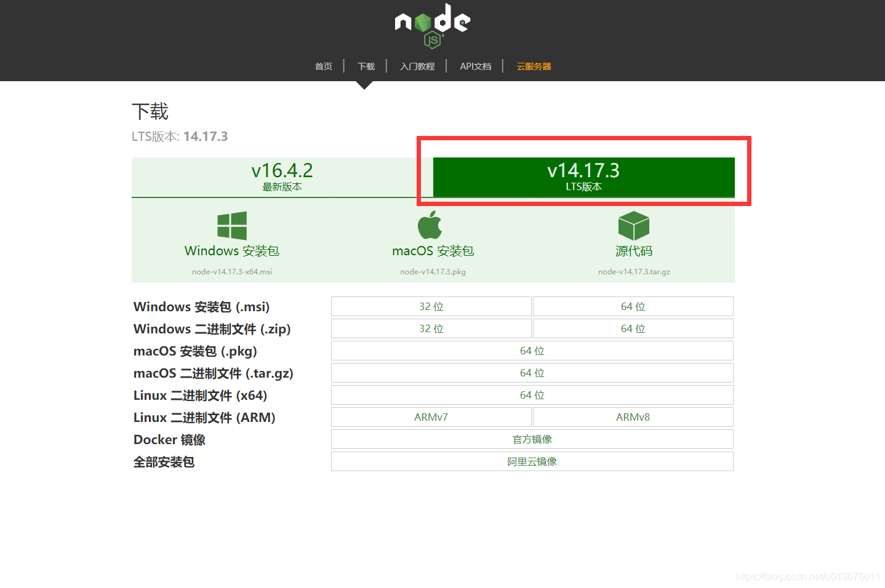Open the 首页 home menu item
Screen dimensions: 885x588
324,66
